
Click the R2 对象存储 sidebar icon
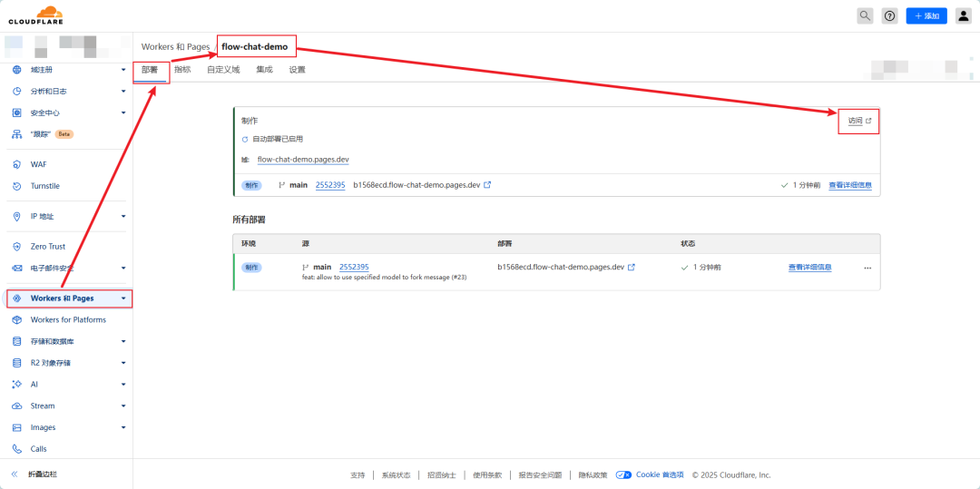(17, 363)
